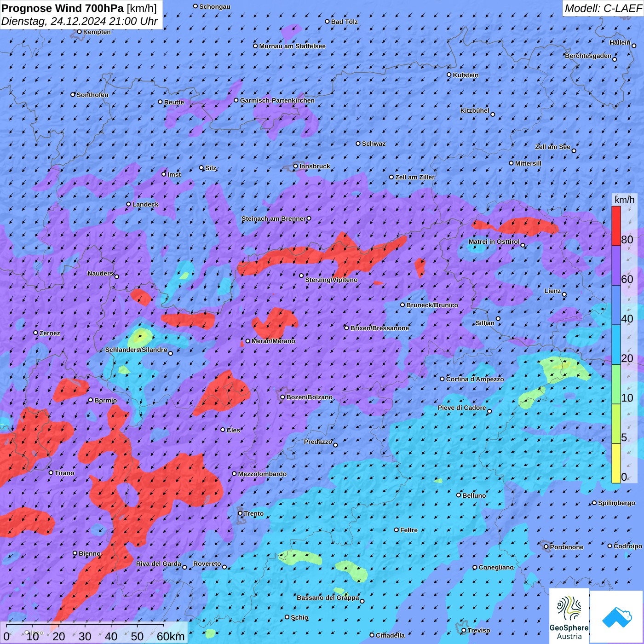Click the 'Mezzolombardo' label
644x644 pixels.
pyautogui.click(x=262, y=474)
